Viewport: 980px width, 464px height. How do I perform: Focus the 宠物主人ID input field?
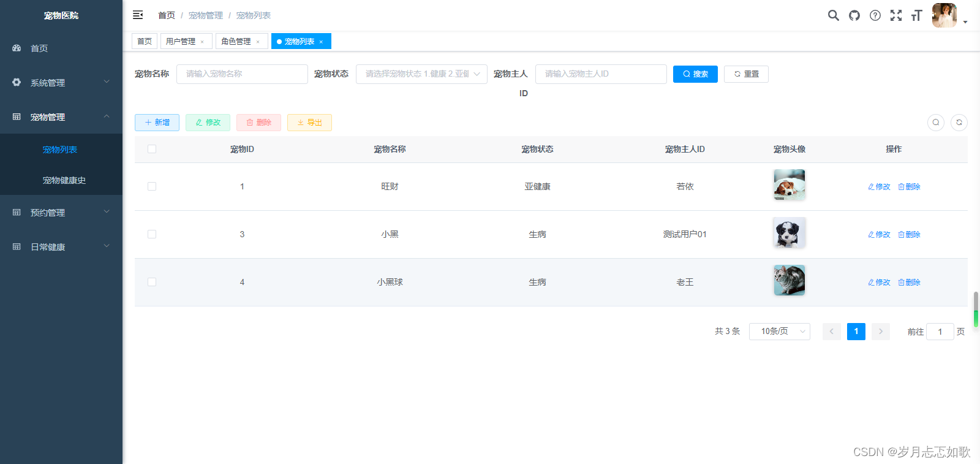coord(601,74)
